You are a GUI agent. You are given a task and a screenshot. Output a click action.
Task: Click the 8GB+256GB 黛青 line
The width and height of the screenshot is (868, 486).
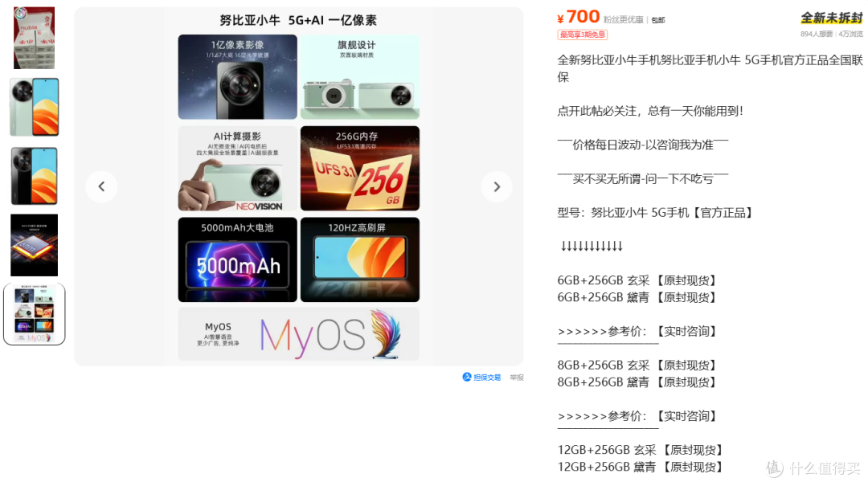(637, 382)
